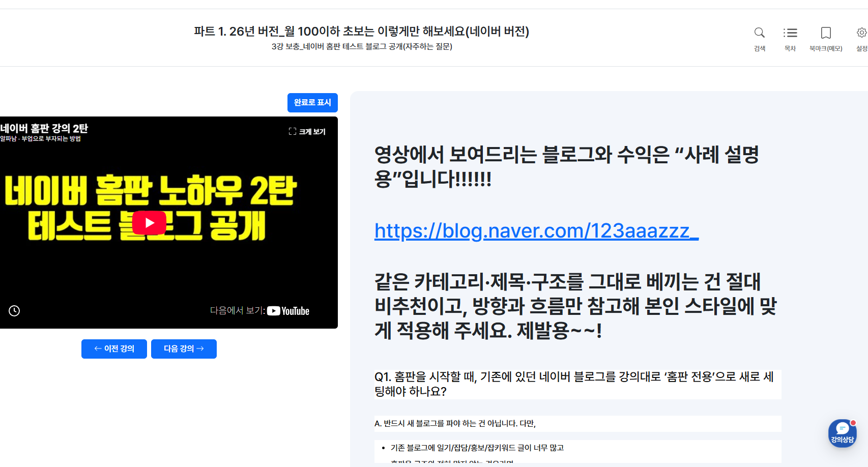The width and height of the screenshot is (868, 467).
Task: Go to next lecture (다음 강의)
Action: pyautogui.click(x=184, y=349)
